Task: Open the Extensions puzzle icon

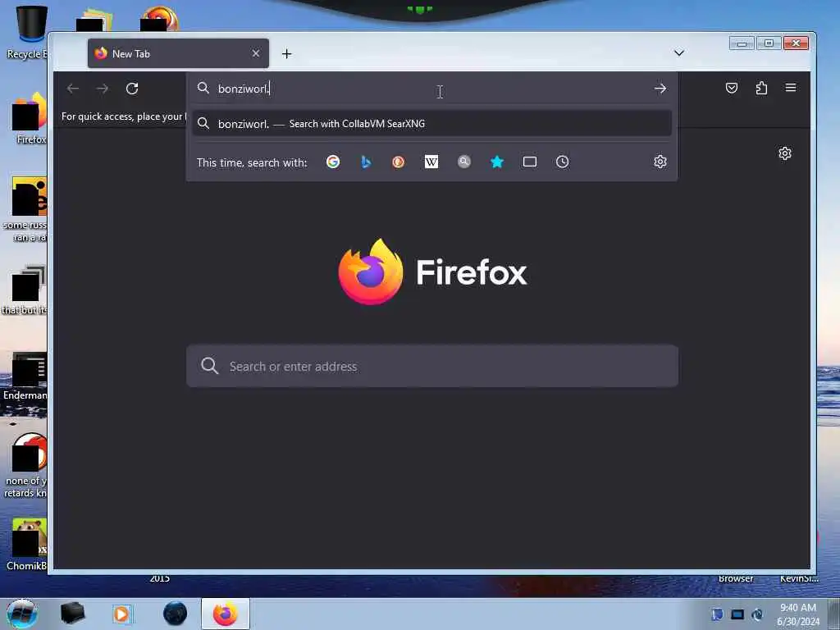Action: pyautogui.click(x=761, y=88)
